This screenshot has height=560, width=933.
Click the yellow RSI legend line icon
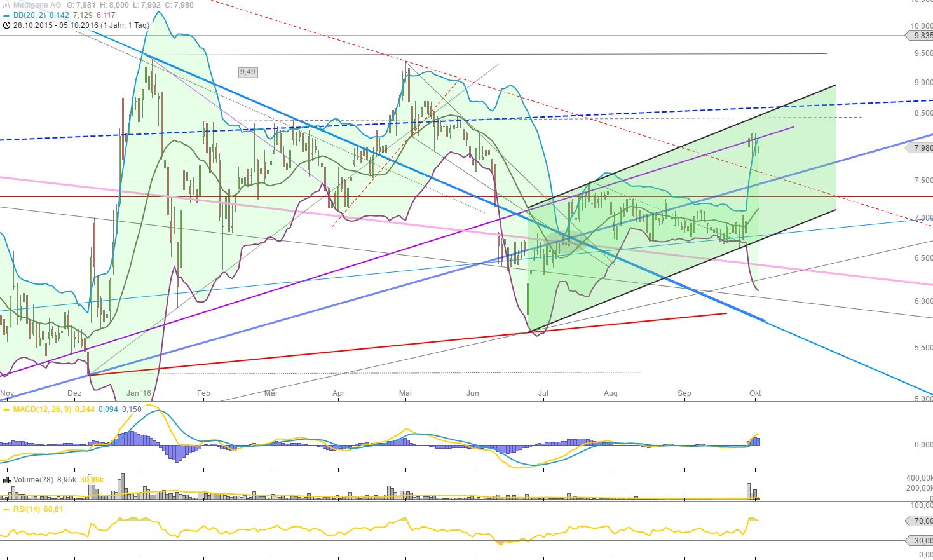6,509
